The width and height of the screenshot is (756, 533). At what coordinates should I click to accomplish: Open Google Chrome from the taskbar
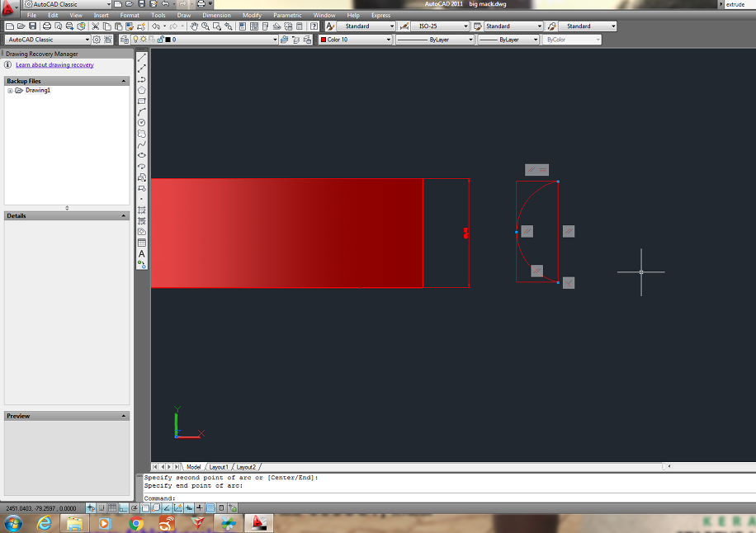point(136,523)
